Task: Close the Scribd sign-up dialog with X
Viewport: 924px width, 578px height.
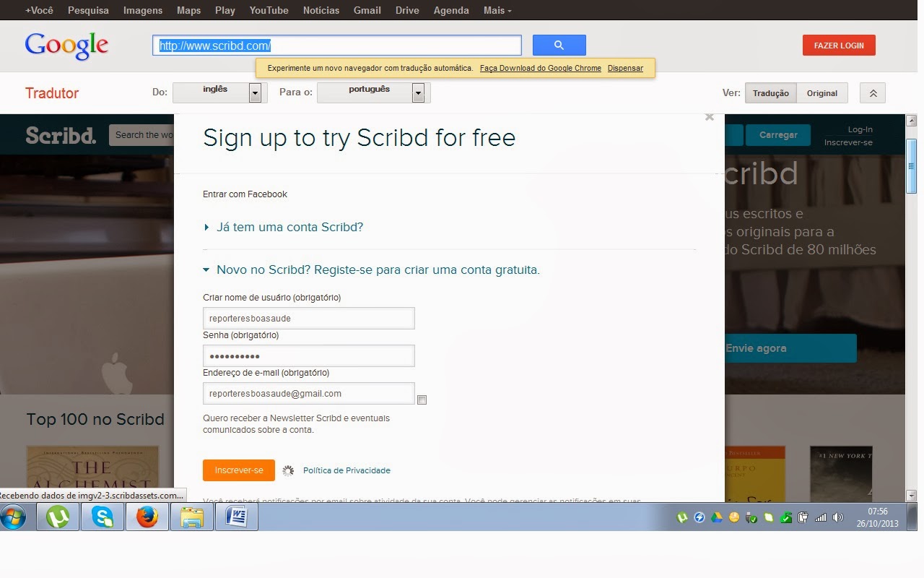Action: (710, 117)
